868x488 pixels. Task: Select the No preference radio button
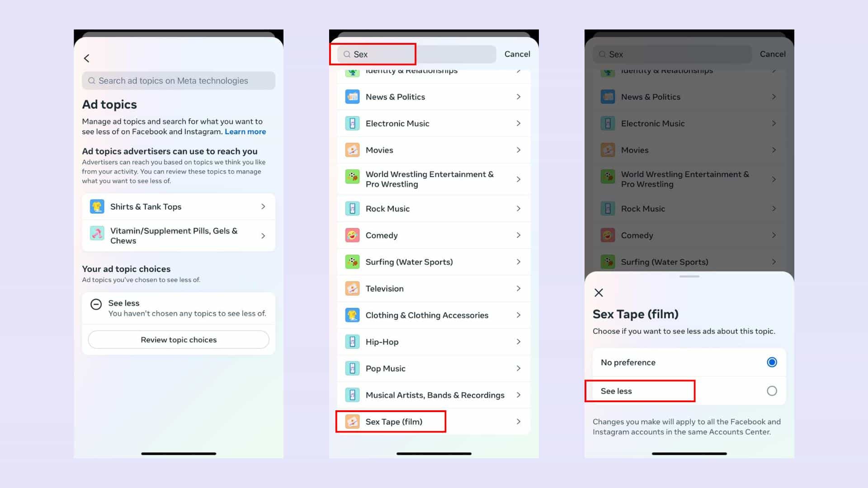click(771, 362)
